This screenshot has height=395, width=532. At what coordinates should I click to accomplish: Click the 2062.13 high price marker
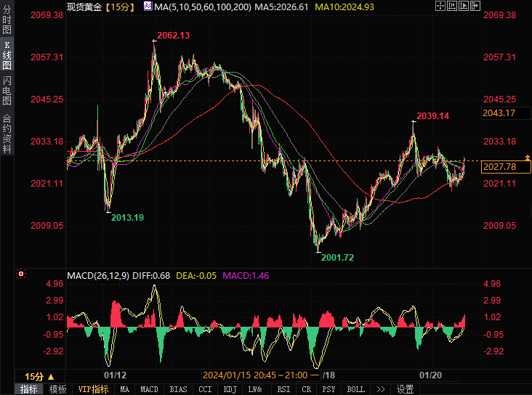pos(174,36)
